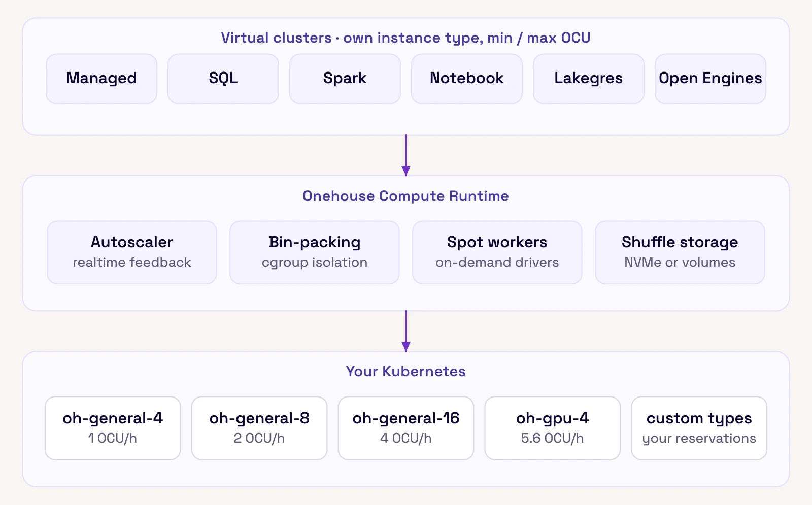Screen dimensions: 812x505
Task: Click the Open Engines box
Action: [x=710, y=79]
